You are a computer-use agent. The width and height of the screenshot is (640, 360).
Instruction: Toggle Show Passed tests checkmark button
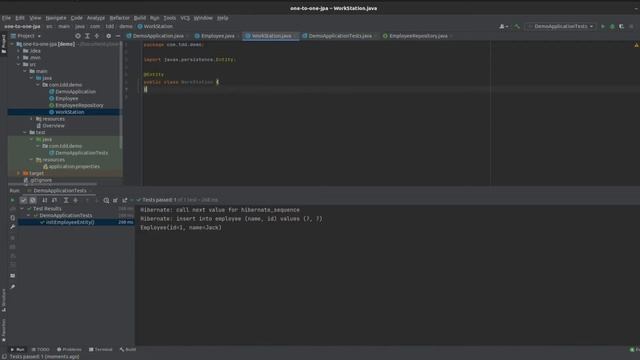[23, 200]
